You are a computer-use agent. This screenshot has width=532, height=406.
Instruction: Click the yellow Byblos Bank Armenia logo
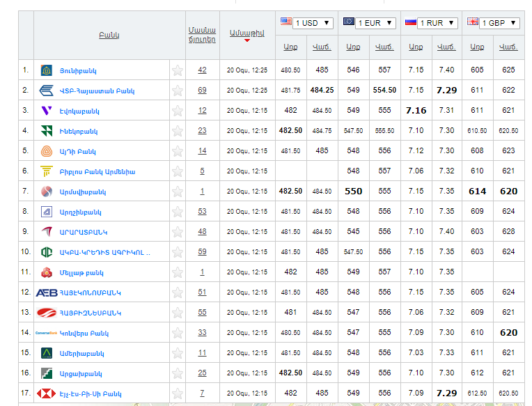coord(47,171)
